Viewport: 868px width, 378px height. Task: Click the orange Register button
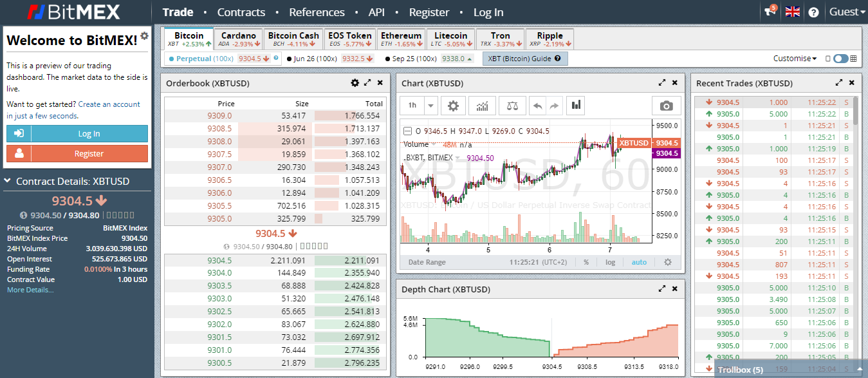click(77, 154)
